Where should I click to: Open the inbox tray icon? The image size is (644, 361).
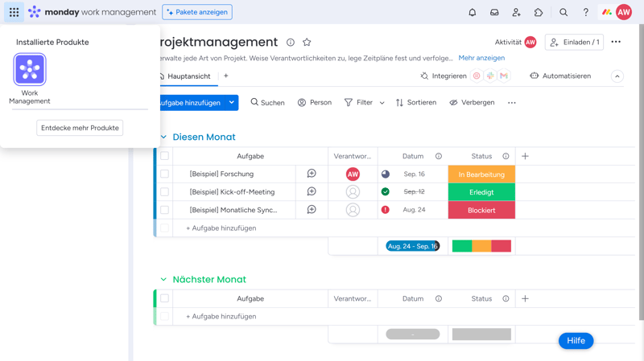click(494, 12)
